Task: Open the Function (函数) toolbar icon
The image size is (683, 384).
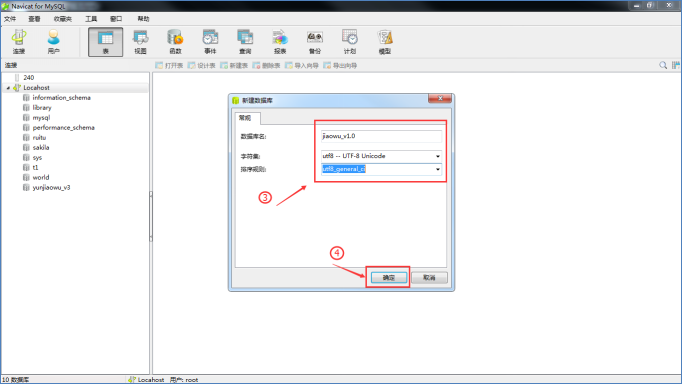Action: pyautogui.click(x=175, y=42)
